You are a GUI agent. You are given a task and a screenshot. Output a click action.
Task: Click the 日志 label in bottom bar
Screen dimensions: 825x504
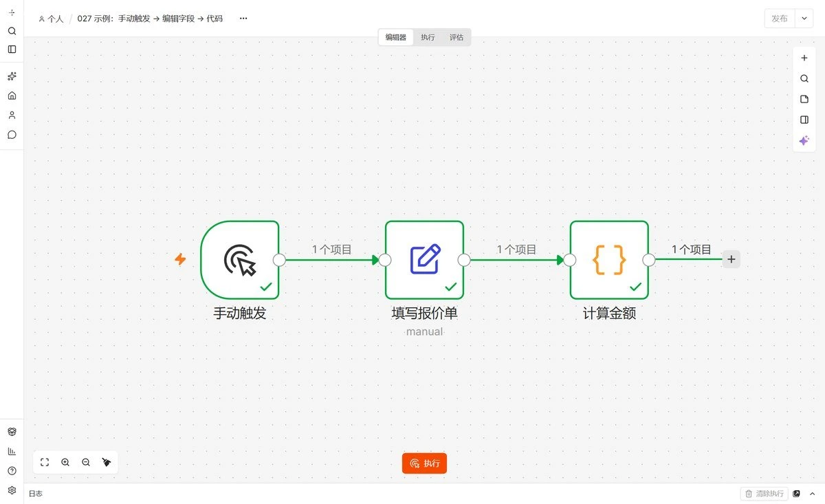35,494
